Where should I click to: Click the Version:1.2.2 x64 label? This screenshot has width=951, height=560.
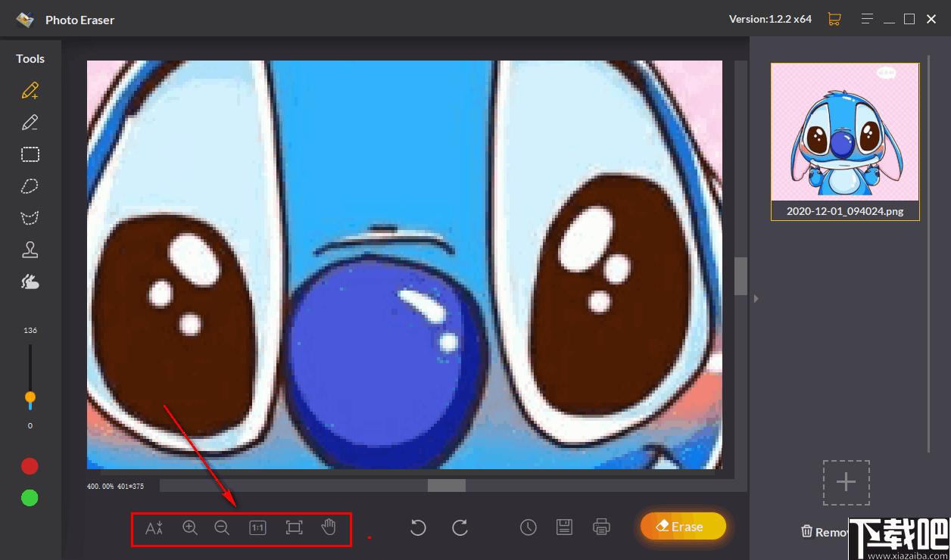[770, 19]
